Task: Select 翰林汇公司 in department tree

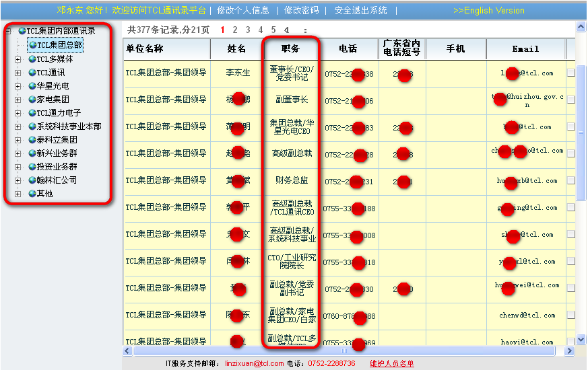Action: click(57, 180)
